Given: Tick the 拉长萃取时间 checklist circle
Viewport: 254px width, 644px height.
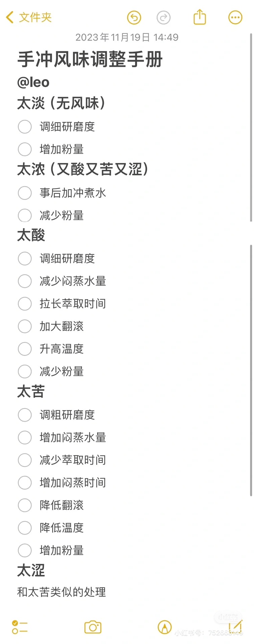Looking at the screenshot, I should click(25, 304).
